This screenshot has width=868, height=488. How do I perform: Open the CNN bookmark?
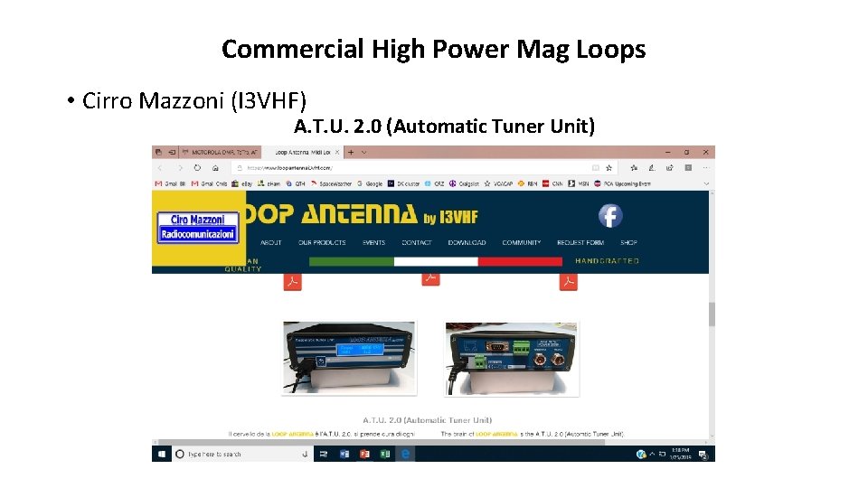(552, 183)
